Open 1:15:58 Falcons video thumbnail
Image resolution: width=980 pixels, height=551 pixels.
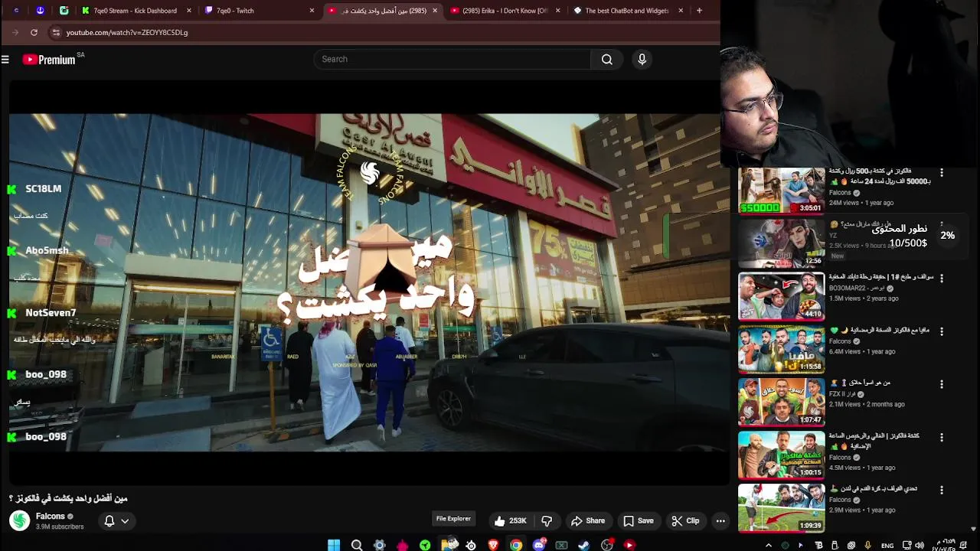click(781, 349)
